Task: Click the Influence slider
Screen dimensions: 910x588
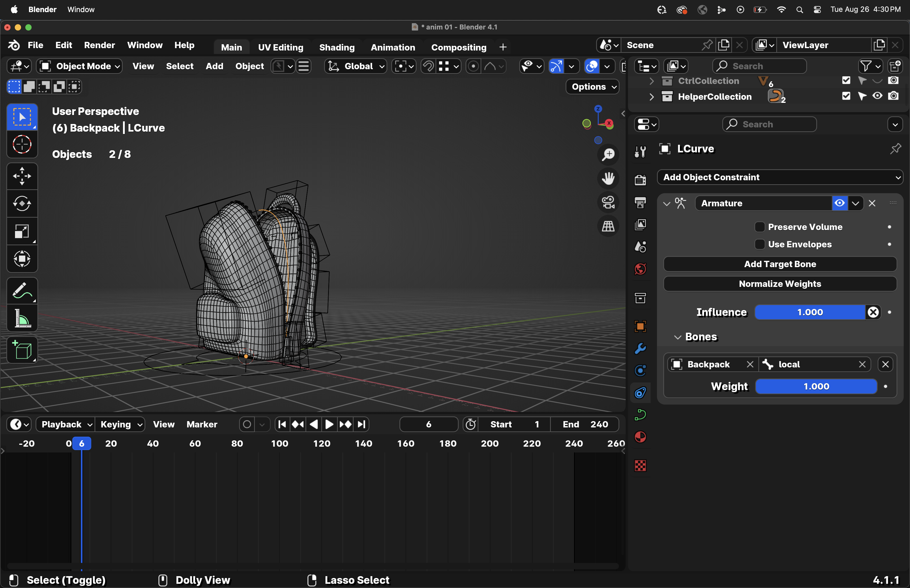Action: click(810, 312)
